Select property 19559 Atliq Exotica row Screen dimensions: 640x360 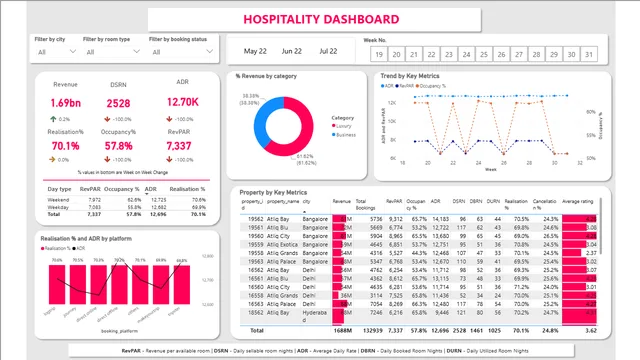[x=419, y=244]
